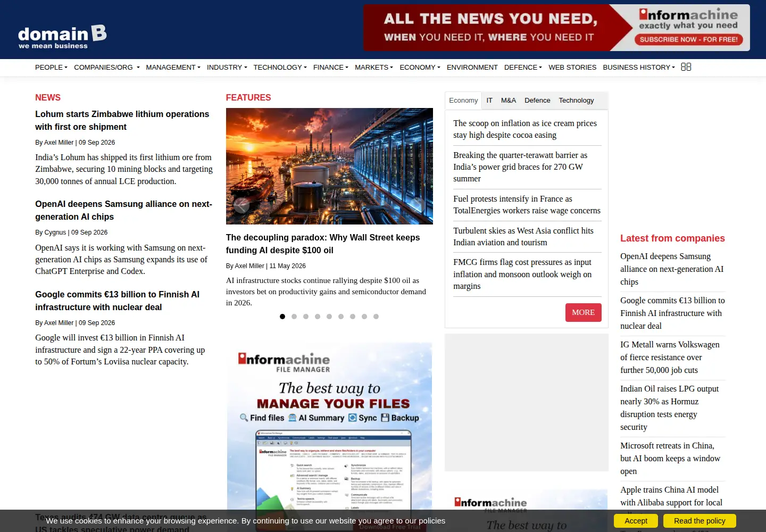766x532 pixels.
Task: Expand the BUSINESS HISTORY dropdown menu
Action: click(x=638, y=68)
